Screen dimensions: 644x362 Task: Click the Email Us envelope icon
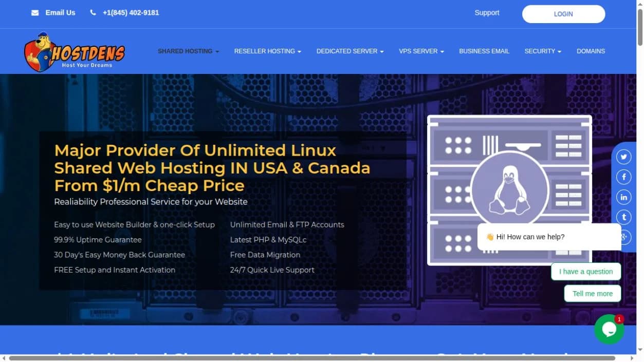[x=35, y=13]
